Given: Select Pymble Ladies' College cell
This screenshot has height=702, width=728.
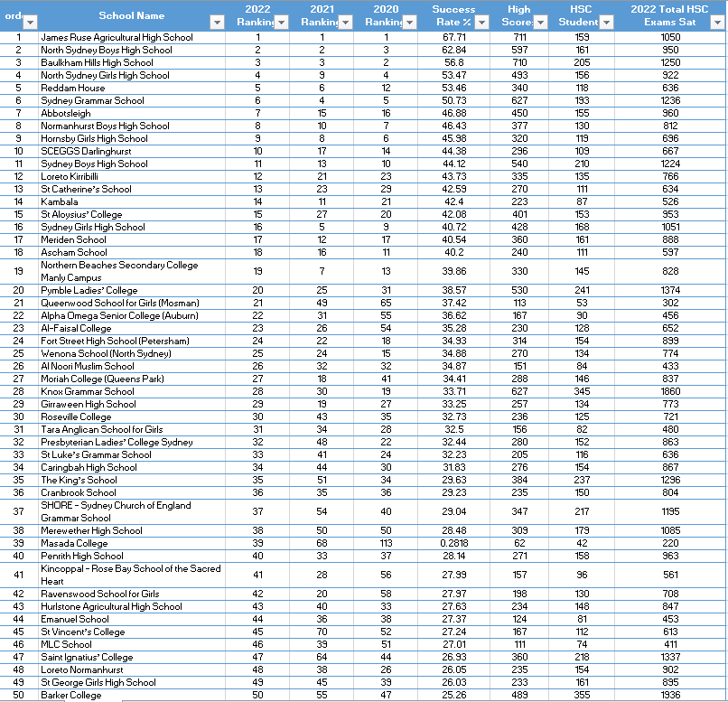Looking at the screenshot, I should coord(132,290).
